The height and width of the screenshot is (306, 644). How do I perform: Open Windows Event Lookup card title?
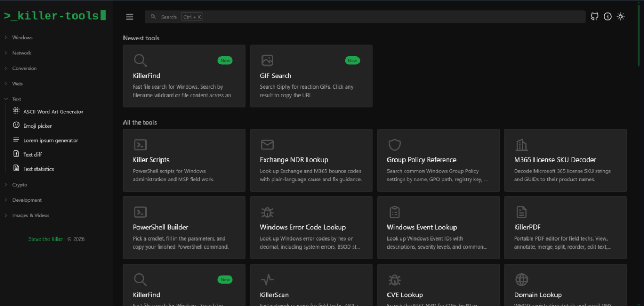point(422,227)
